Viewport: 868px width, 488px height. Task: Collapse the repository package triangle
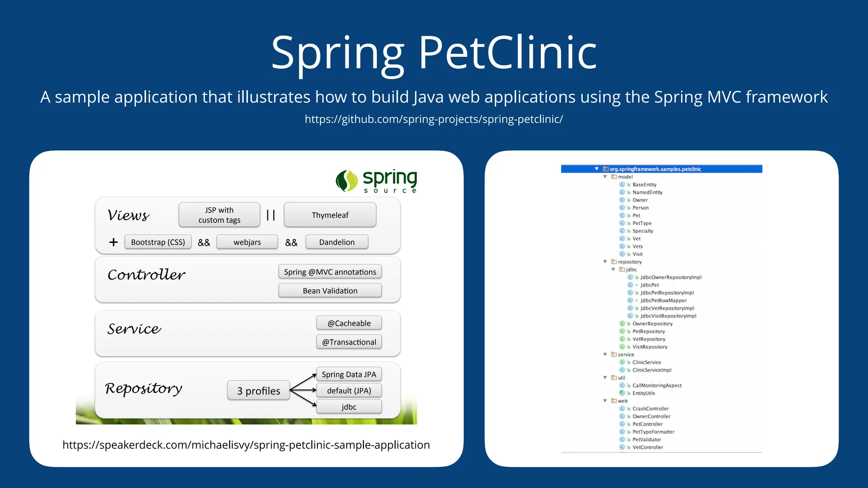pyautogui.click(x=605, y=262)
